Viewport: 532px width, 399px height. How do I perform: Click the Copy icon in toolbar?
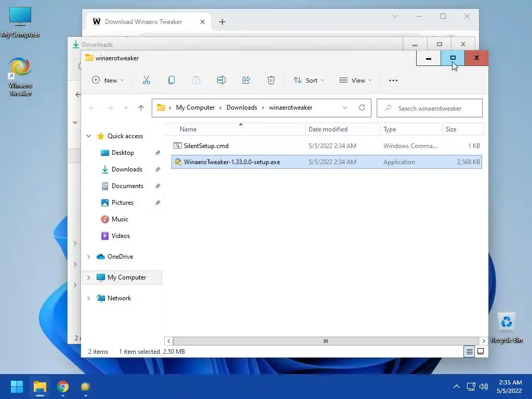pyautogui.click(x=171, y=81)
